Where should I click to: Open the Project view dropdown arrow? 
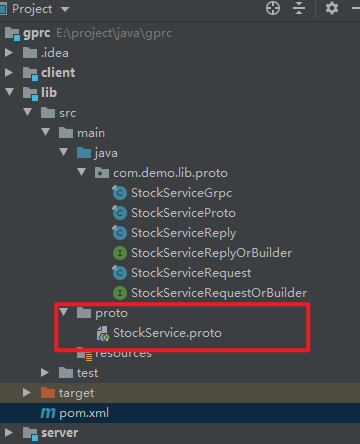(65, 9)
